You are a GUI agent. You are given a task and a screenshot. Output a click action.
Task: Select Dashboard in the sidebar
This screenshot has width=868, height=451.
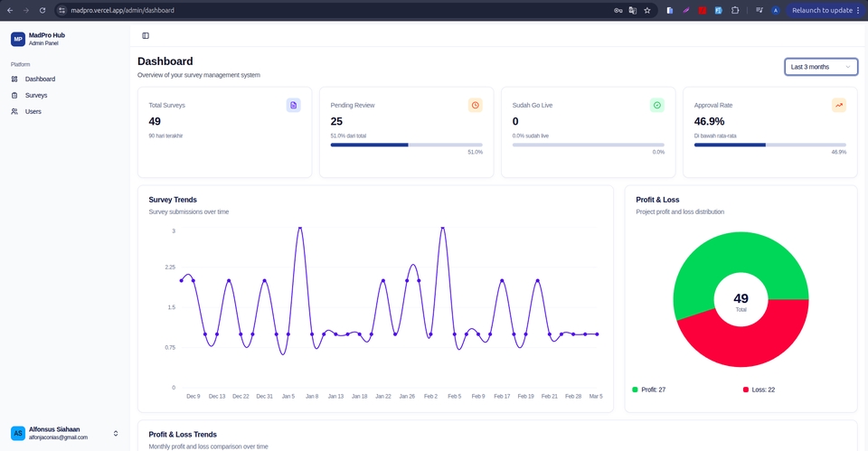40,79
